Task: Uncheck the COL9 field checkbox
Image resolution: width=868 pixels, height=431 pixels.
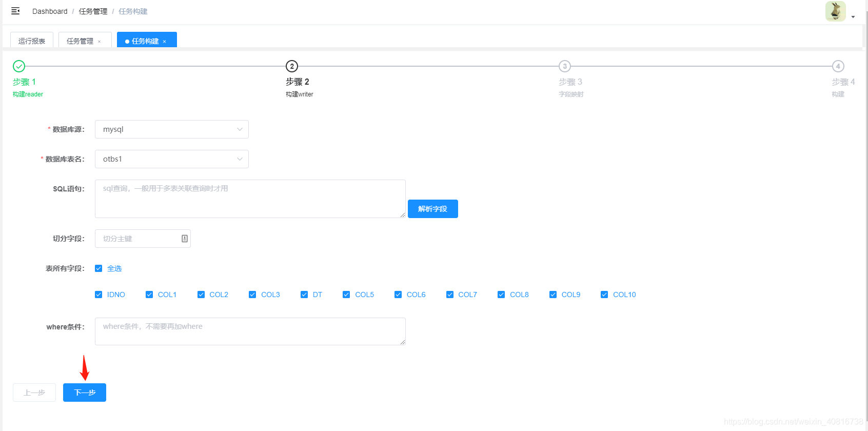Action: point(553,295)
